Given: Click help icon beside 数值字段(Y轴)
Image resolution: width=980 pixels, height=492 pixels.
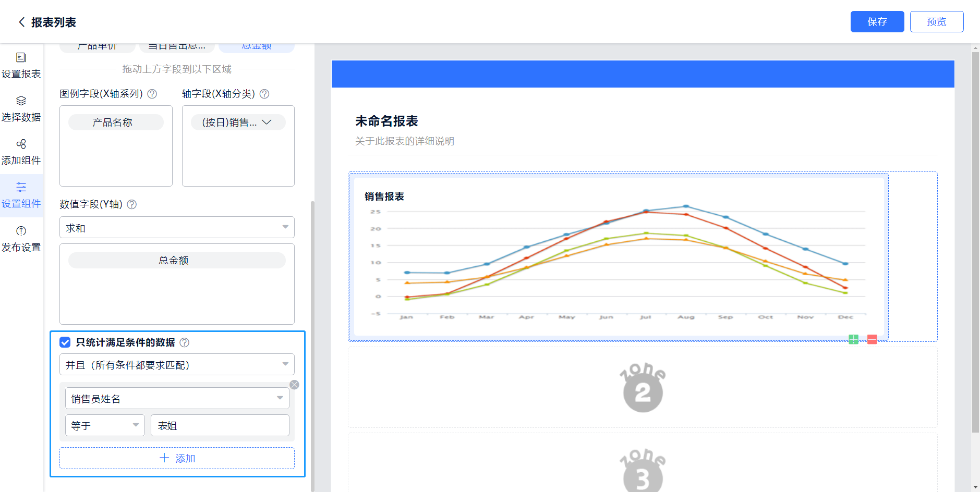Looking at the screenshot, I should [132, 204].
